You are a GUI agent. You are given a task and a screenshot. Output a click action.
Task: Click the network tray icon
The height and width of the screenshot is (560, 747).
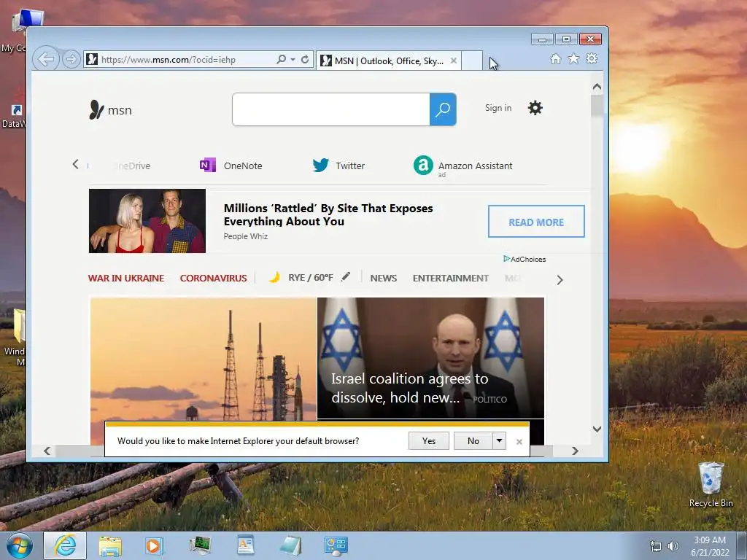coord(656,546)
